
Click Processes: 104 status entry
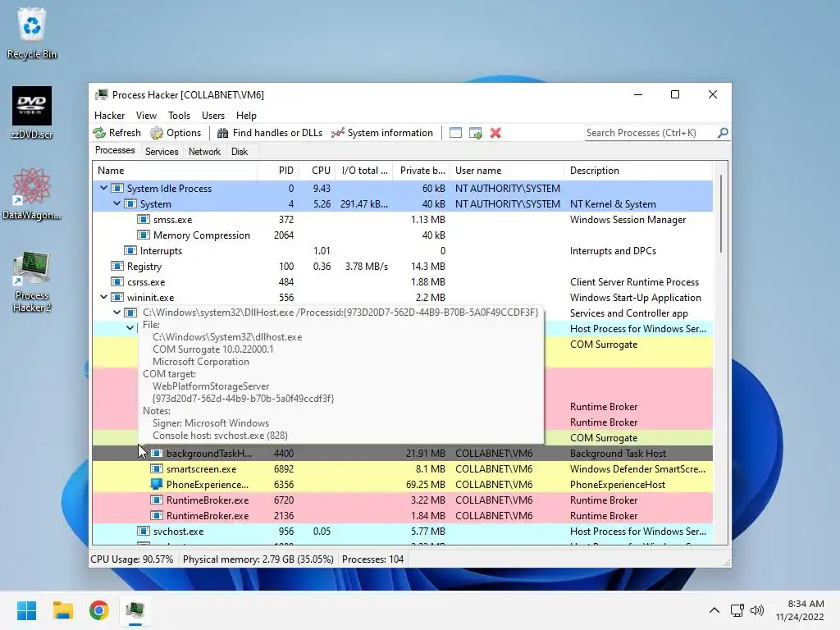tap(373, 559)
